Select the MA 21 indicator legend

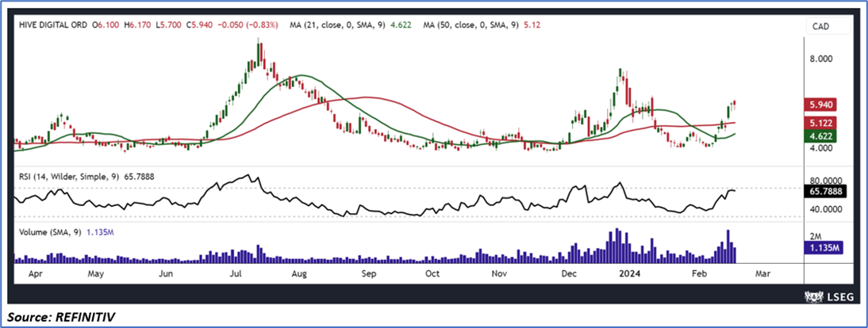[x=351, y=25]
